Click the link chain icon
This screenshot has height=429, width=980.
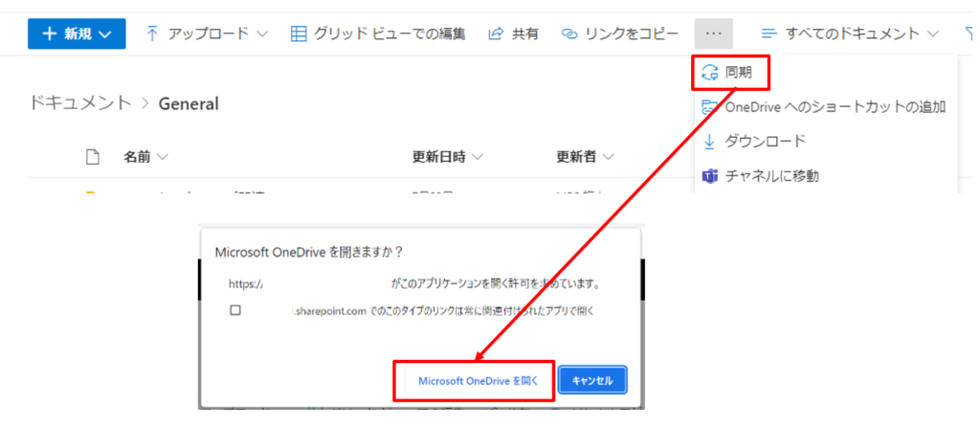(x=568, y=34)
